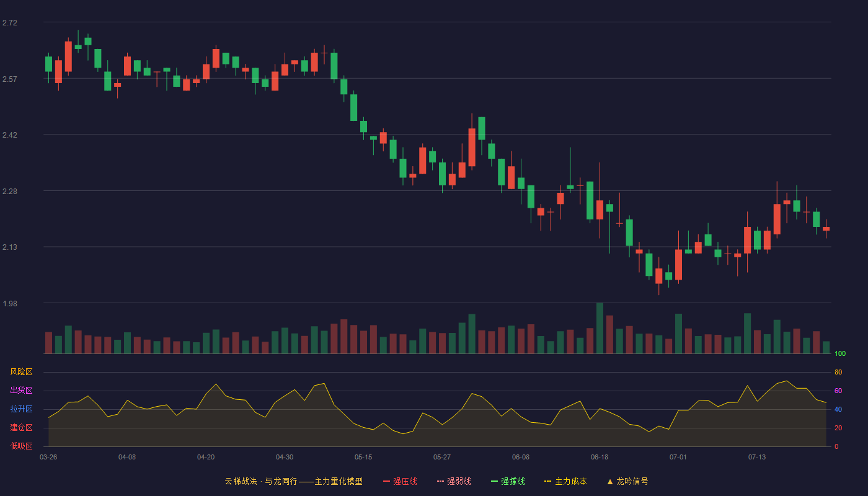Click the magenta 60 indicator axis value
The height and width of the screenshot is (496, 868).
point(838,391)
